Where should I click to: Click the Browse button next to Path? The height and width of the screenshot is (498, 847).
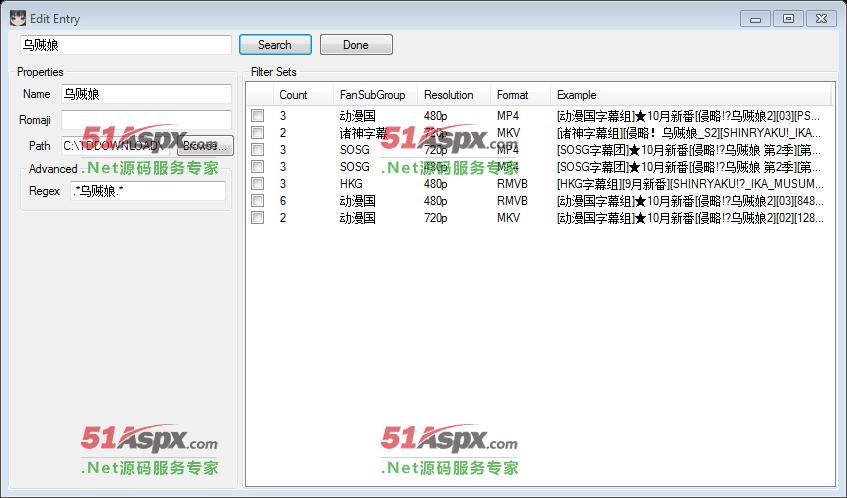(205, 146)
